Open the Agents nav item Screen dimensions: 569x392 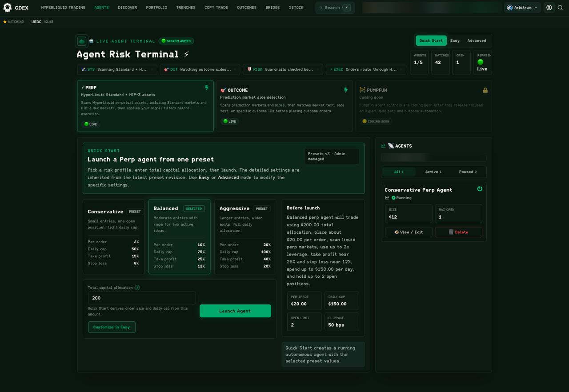click(101, 8)
